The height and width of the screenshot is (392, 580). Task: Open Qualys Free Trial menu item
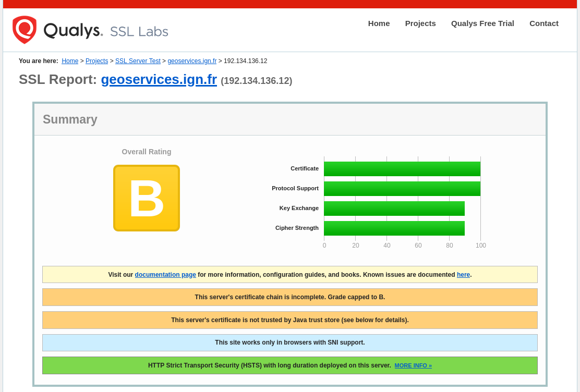pos(482,23)
